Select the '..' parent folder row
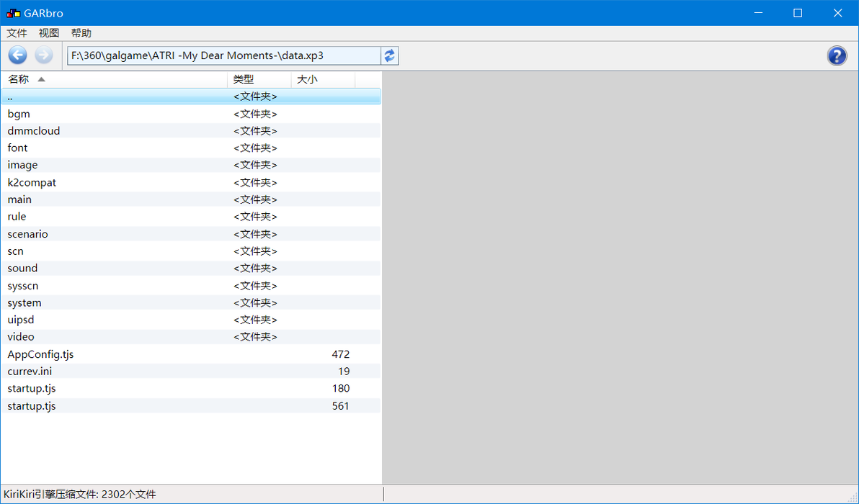This screenshot has width=859, height=504. pyautogui.click(x=191, y=96)
